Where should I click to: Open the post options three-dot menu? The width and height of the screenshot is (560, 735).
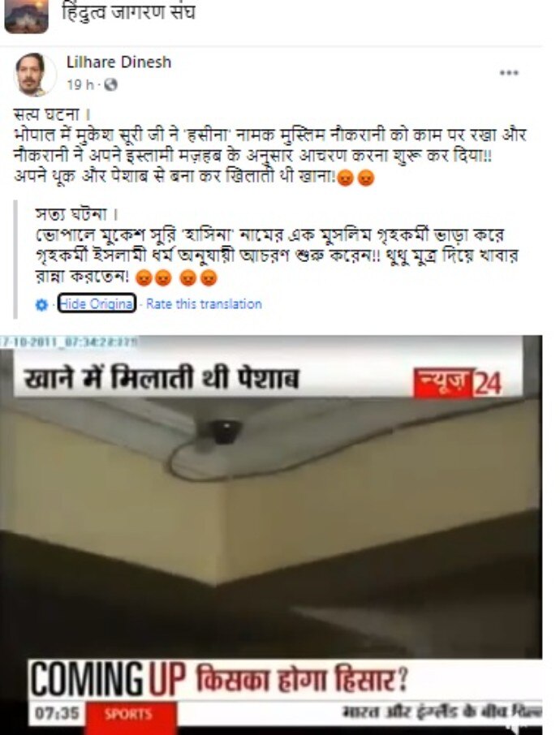click(508, 73)
